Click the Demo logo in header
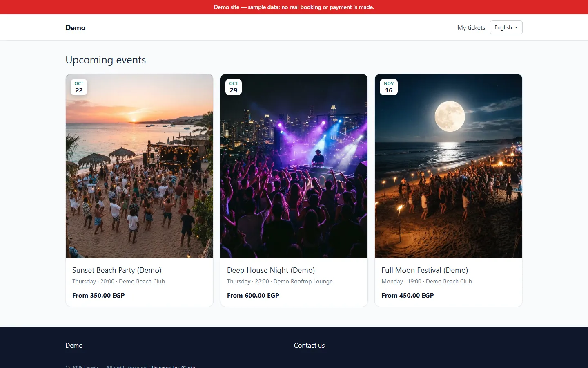Image resolution: width=588 pixels, height=368 pixels. 76,27
